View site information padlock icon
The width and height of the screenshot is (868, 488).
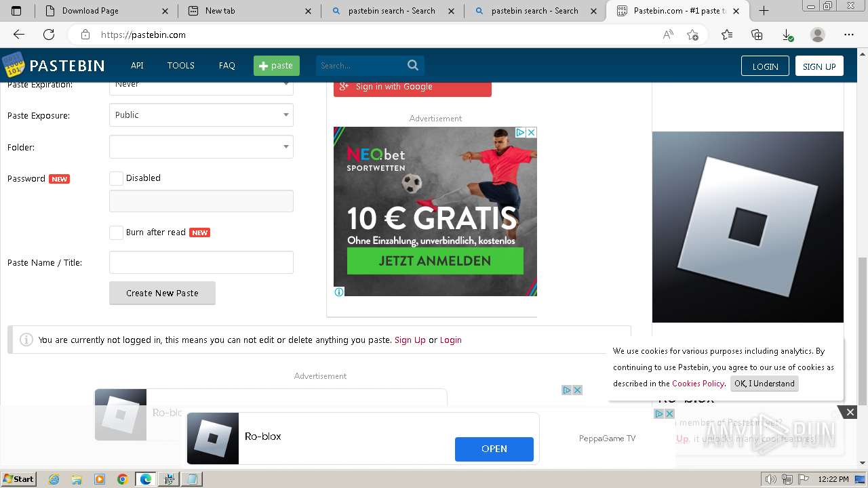[85, 35]
